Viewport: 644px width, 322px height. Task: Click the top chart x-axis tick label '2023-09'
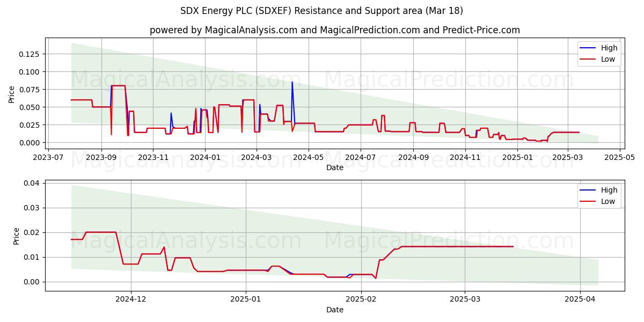tap(101, 158)
